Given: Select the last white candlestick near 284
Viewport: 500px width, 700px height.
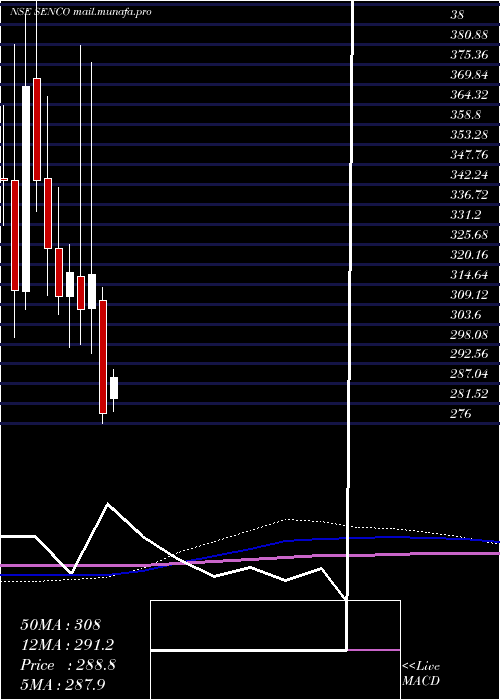Looking at the screenshot, I should 114,388.
